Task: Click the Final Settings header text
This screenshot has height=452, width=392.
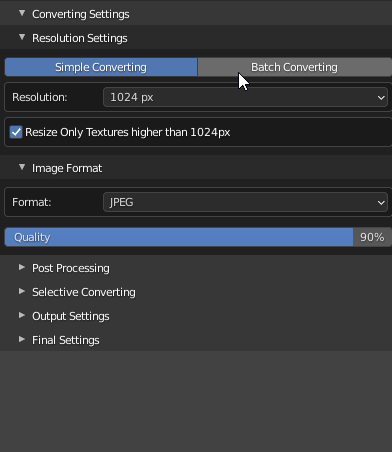Action: (x=66, y=340)
